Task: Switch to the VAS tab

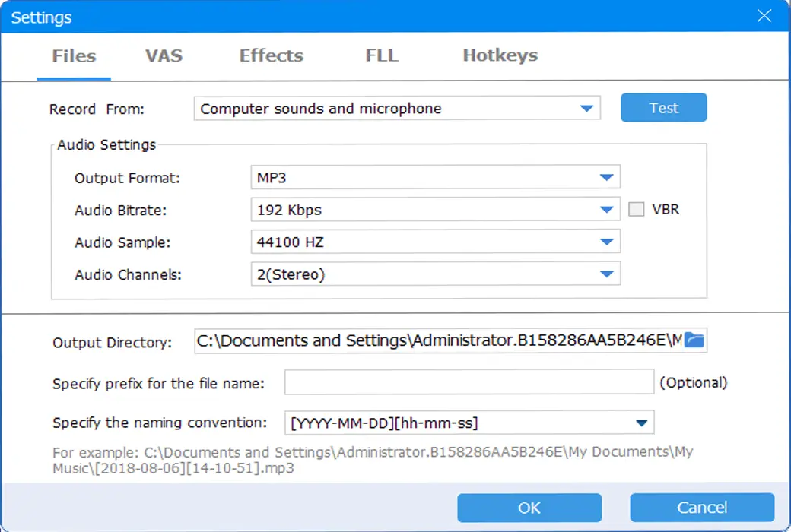Action: [164, 55]
